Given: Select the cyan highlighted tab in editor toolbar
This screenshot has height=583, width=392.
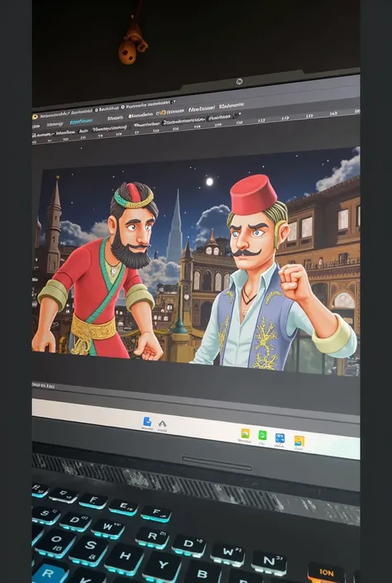Looking at the screenshot, I should 81,122.
